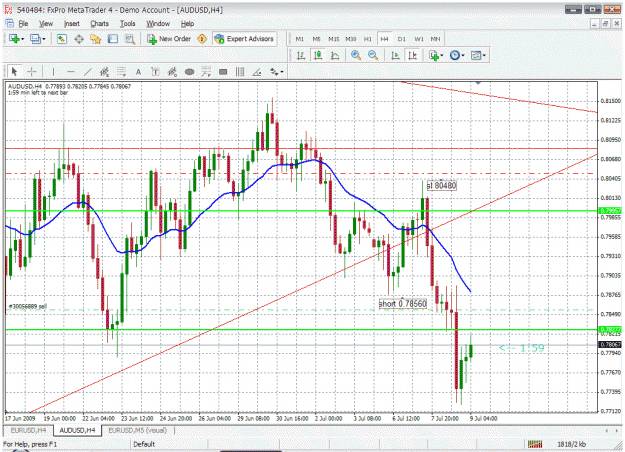625x452 pixels.
Task: Open the Periodicity clock dropdown
Action: 457,55
